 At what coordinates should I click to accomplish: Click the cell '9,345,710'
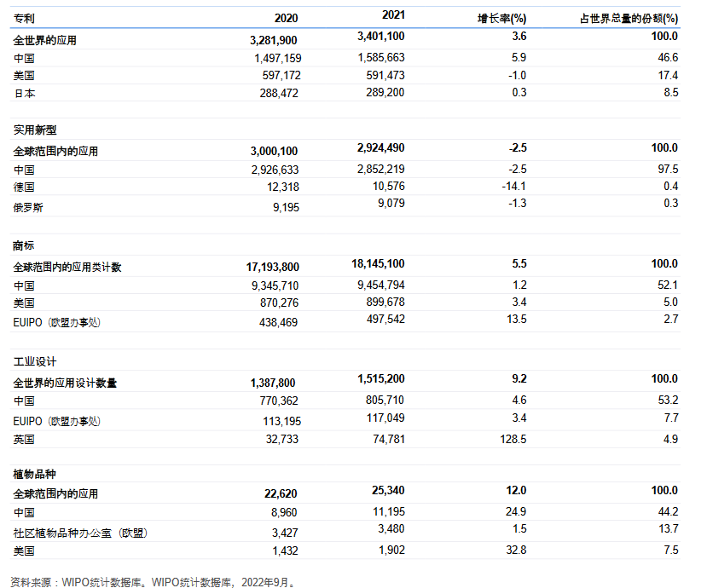(275, 286)
